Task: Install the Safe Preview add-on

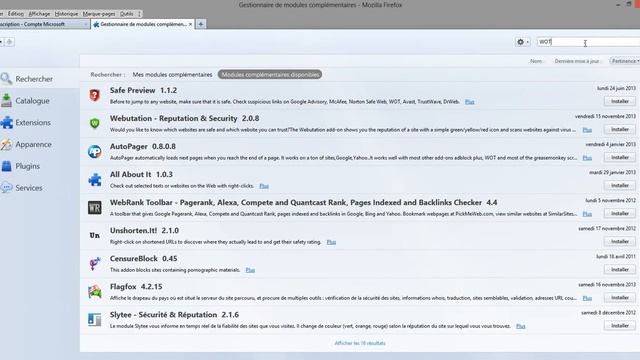Action: click(619, 101)
